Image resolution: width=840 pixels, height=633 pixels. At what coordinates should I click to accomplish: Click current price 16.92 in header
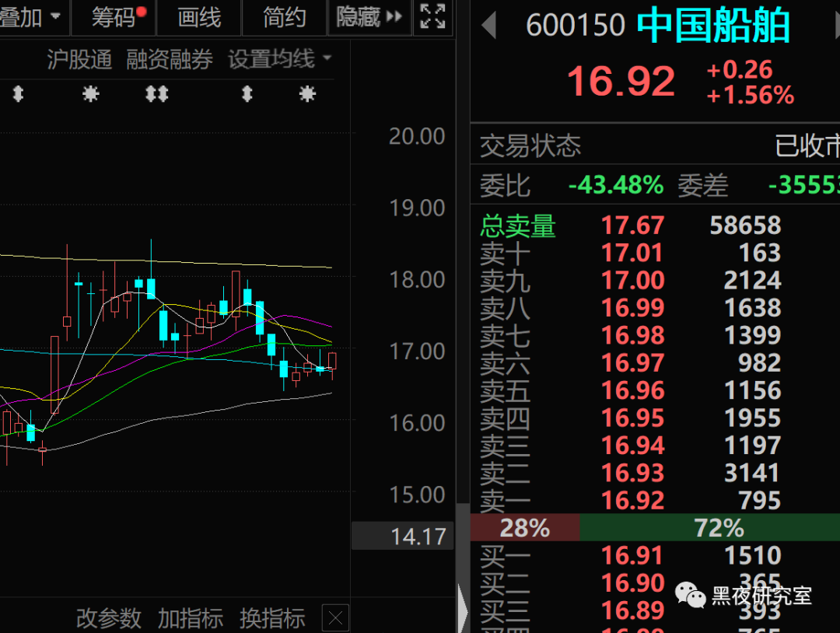(621, 82)
